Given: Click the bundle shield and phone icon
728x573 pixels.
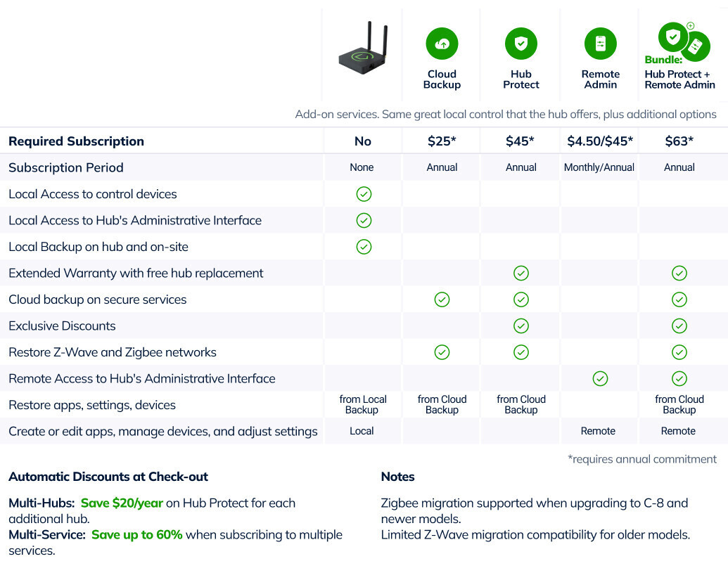Looking at the screenshot, I should pos(682,42).
